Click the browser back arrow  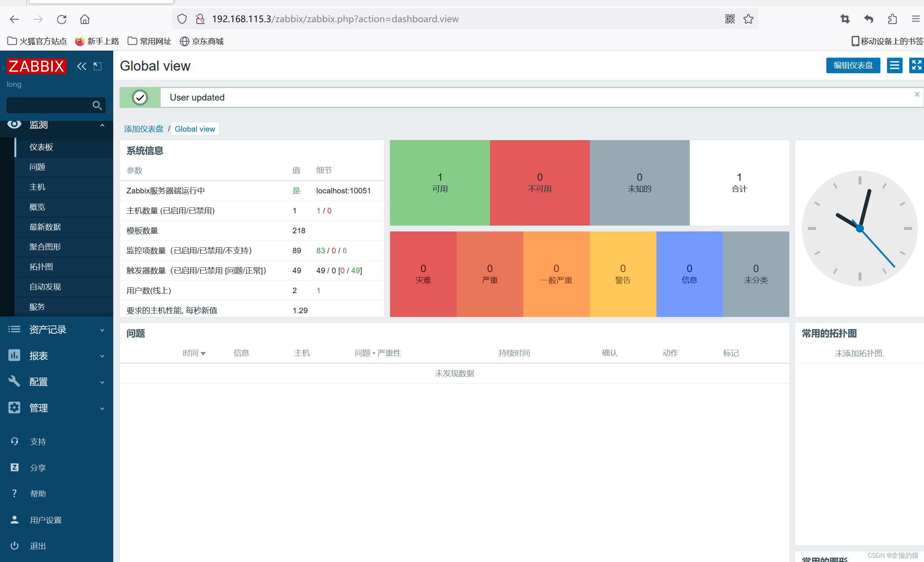click(x=14, y=19)
